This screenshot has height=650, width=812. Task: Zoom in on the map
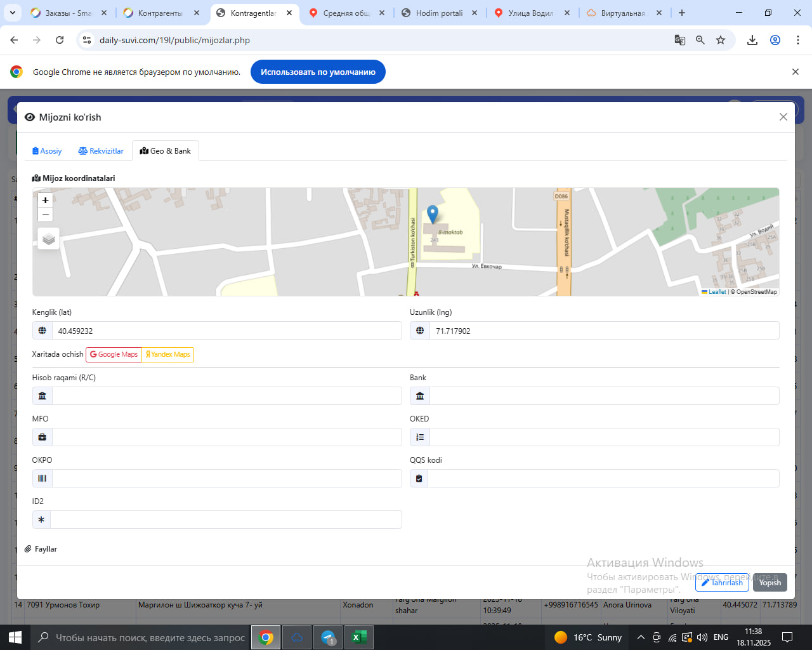click(x=45, y=200)
